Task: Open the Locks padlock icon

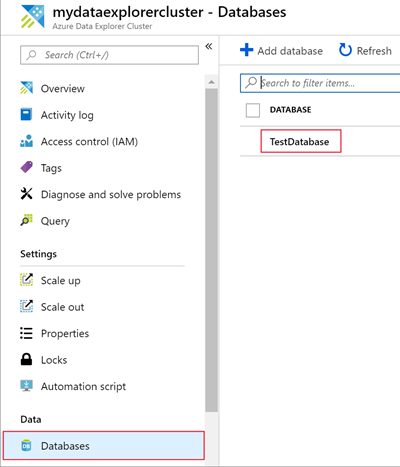Action: [26, 359]
